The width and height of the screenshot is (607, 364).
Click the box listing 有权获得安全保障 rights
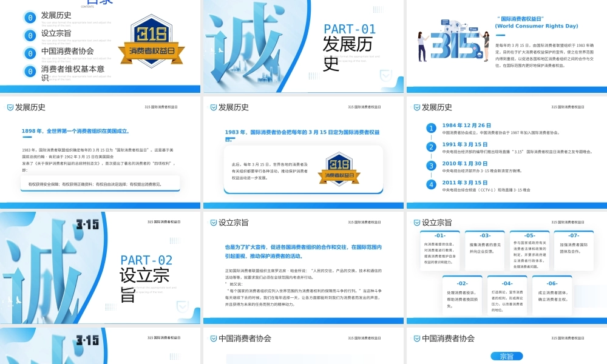pyautogui.click(x=100, y=184)
